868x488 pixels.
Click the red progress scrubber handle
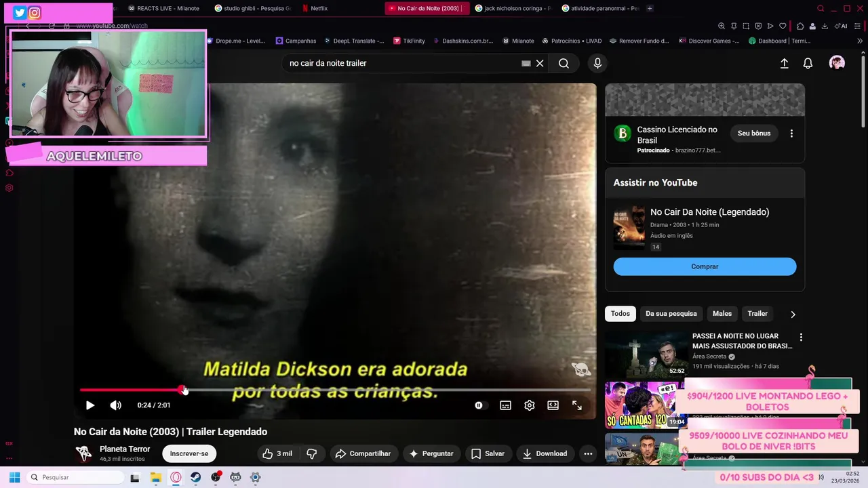[x=182, y=390]
